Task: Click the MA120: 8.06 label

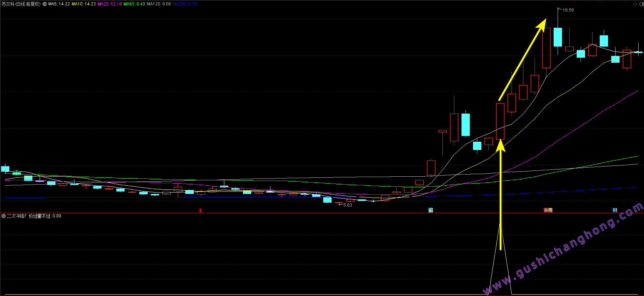Action: point(159,4)
